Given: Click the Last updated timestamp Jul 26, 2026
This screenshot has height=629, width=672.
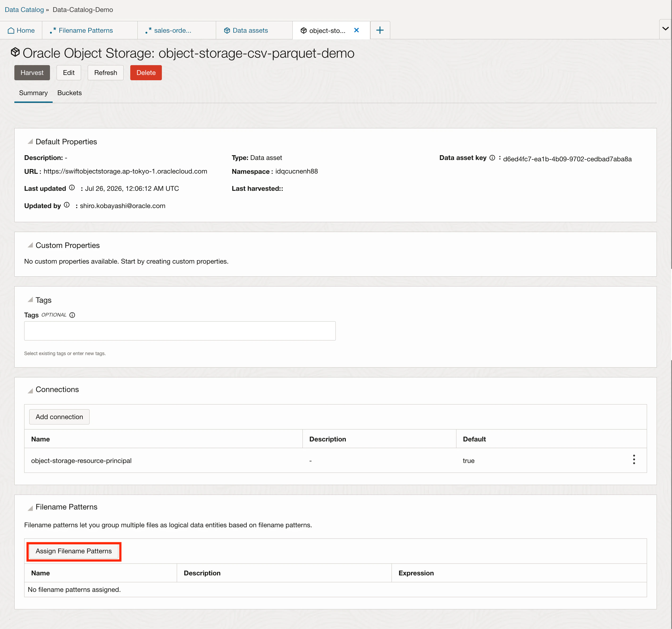Looking at the screenshot, I should 132,189.
